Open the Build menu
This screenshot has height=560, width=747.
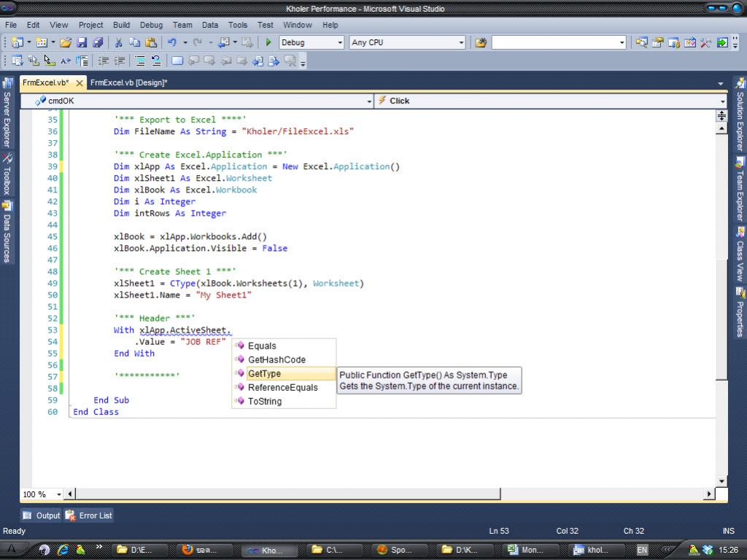pos(121,25)
